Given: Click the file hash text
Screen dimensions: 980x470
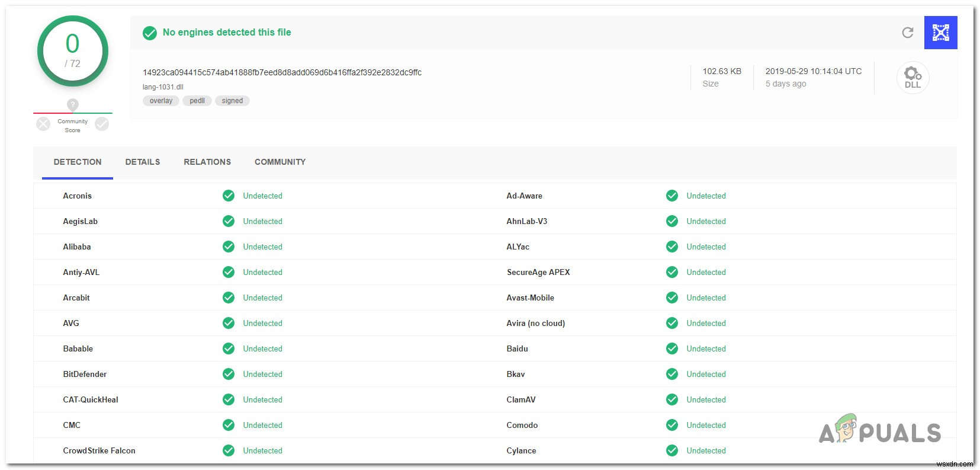Looking at the screenshot, I should click(x=282, y=72).
